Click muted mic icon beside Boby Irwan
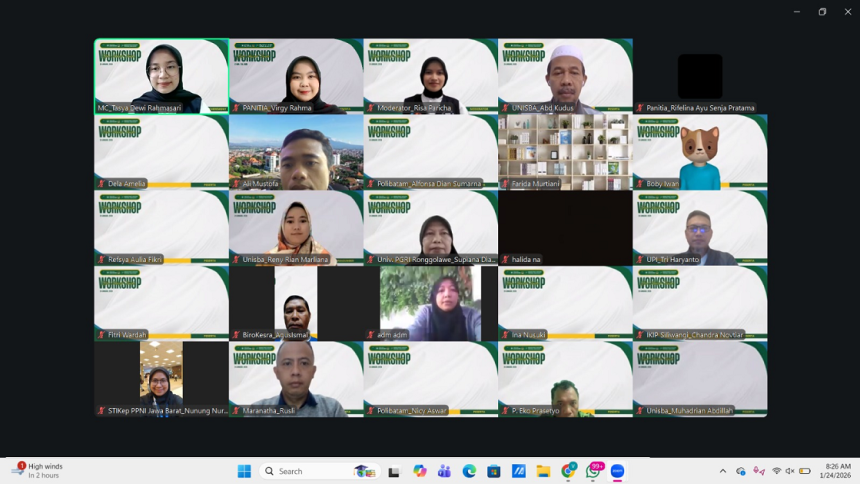Viewport: 860px width, 484px height. click(640, 184)
